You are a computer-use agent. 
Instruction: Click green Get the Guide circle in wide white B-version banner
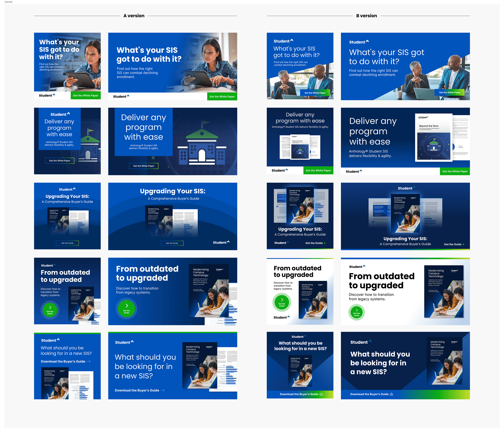357,312
